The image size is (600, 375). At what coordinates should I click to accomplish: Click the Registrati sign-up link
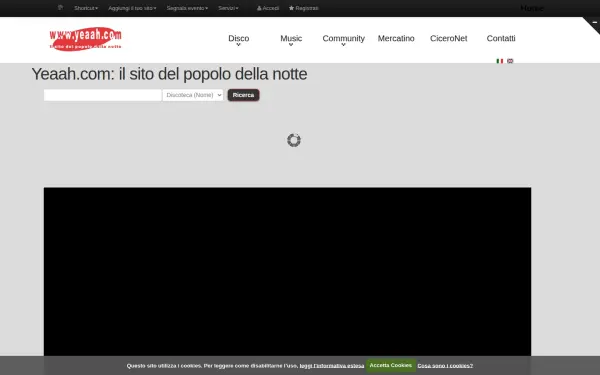click(303, 8)
